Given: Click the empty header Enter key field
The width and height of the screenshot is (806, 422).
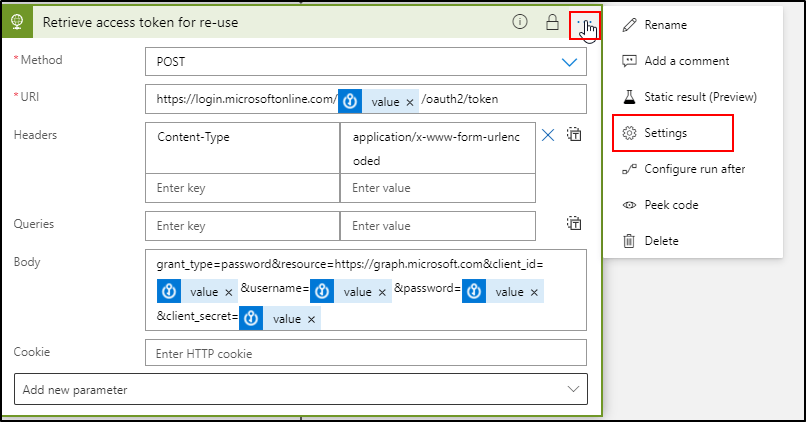Looking at the screenshot, I should tap(242, 188).
